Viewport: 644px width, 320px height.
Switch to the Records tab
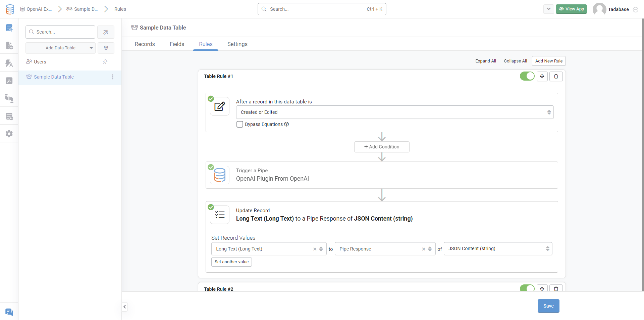click(x=145, y=44)
